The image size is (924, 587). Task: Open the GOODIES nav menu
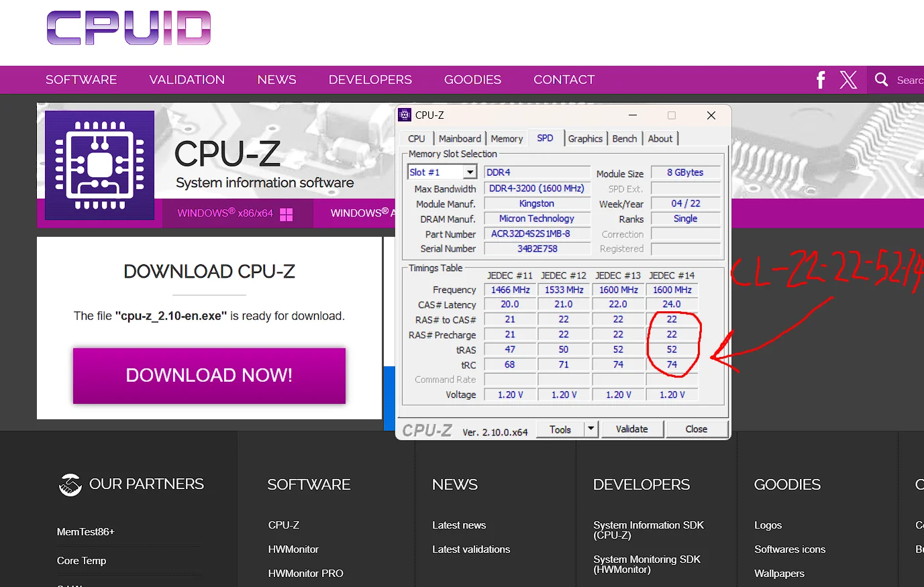click(472, 80)
